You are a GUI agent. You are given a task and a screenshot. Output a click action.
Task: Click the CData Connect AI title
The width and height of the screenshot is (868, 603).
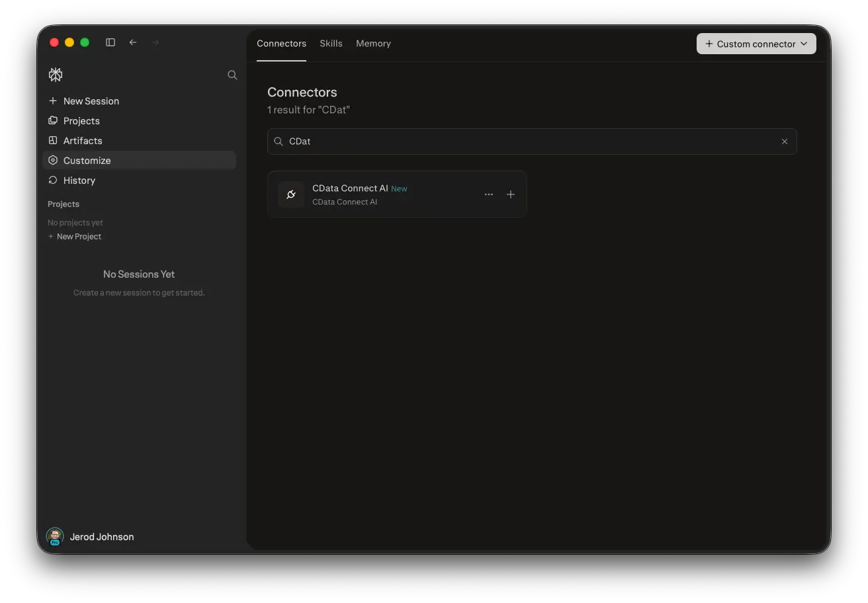point(350,188)
